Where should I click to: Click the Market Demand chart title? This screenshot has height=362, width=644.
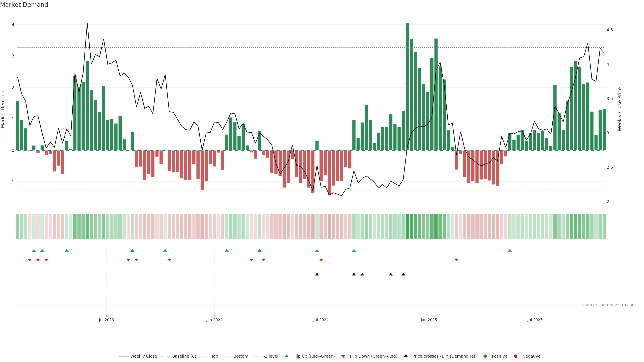pyautogui.click(x=24, y=5)
